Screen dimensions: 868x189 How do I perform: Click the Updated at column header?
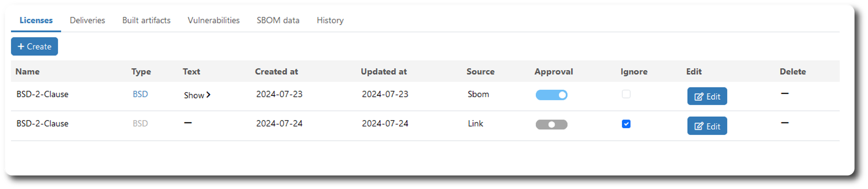coord(384,71)
